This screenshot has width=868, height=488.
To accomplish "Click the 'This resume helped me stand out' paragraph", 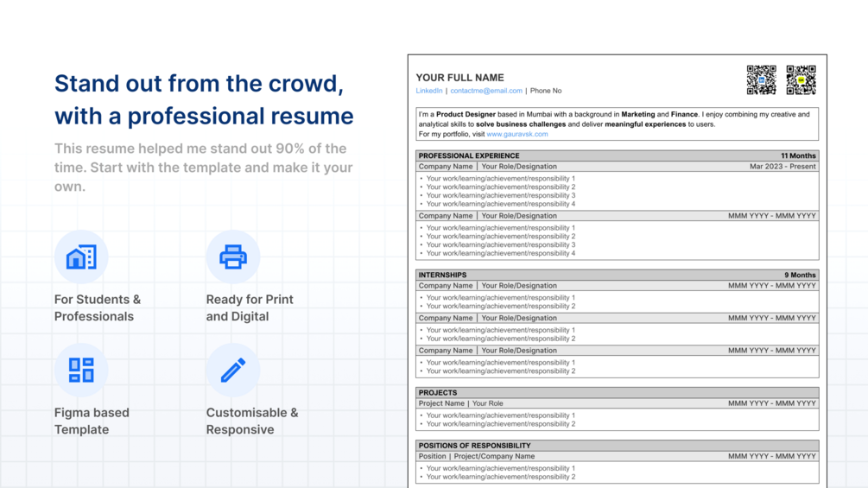I will pyautogui.click(x=204, y=167).
